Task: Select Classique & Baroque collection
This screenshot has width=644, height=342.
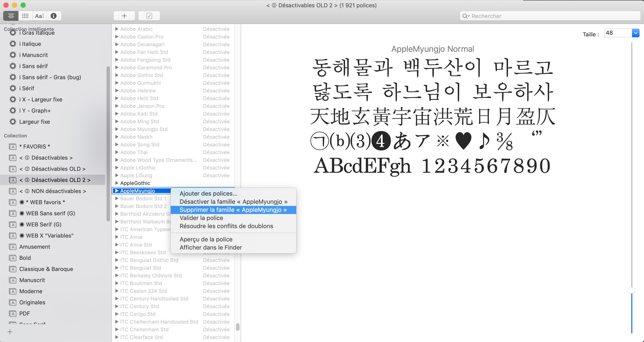Action: point(46,269)
